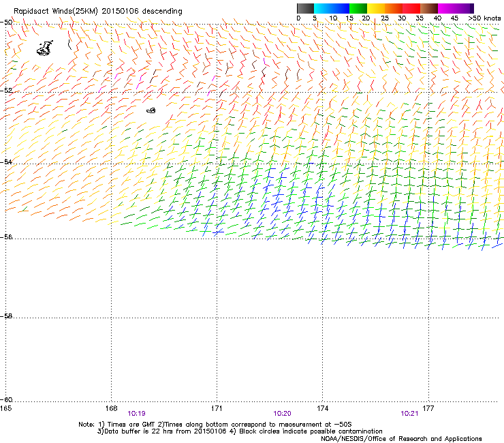
Task: Click the '25' legend scale label
Action: 385,18
